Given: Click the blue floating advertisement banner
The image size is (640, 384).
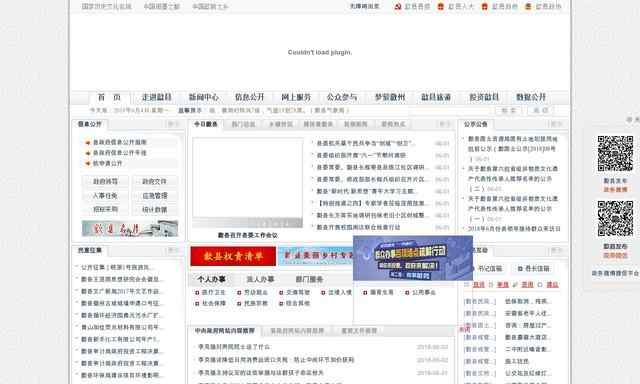Looking at the screenshot, I should 413,258.
